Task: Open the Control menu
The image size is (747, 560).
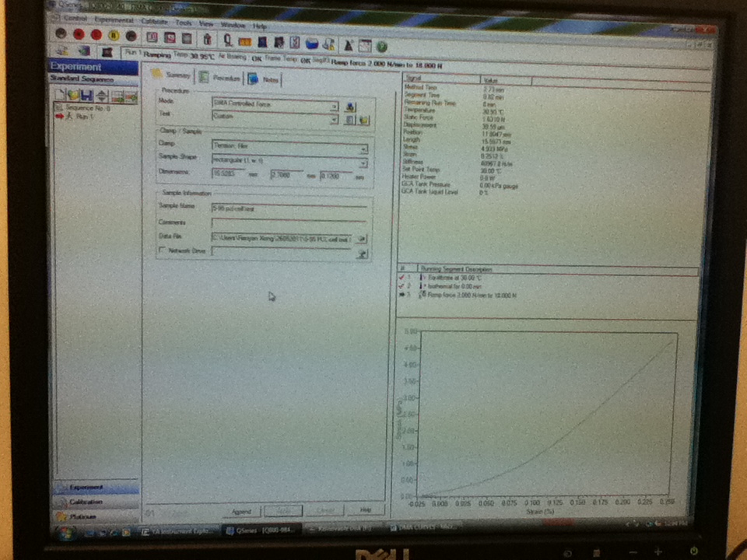Action: [x=75, y=18]
